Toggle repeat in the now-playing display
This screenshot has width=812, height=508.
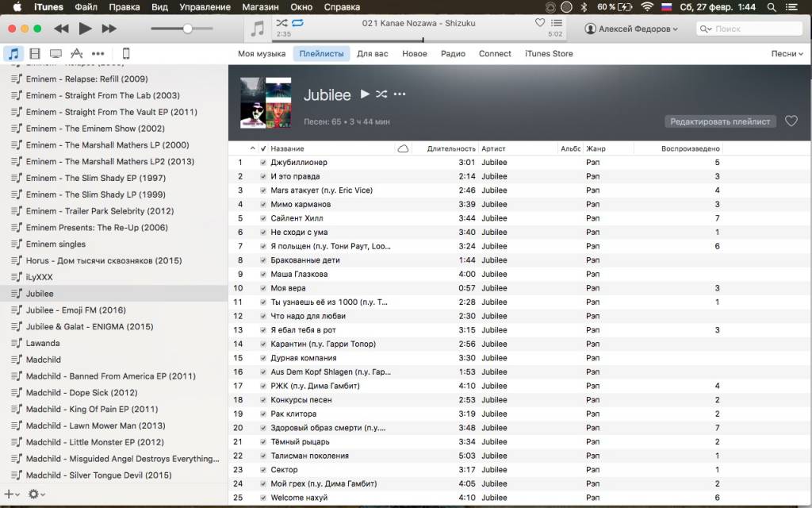coord(298,23)
